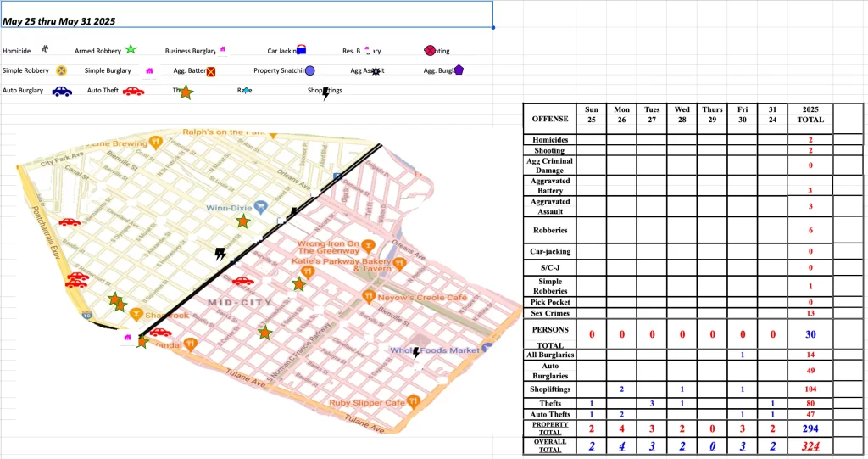Click the persons total value 30

coord(810,334)
